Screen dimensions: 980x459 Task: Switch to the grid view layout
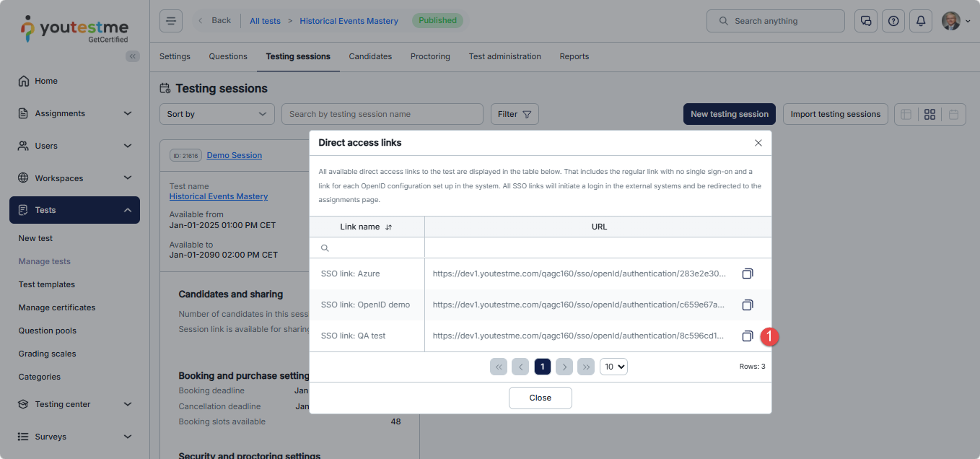pos(929,114)
